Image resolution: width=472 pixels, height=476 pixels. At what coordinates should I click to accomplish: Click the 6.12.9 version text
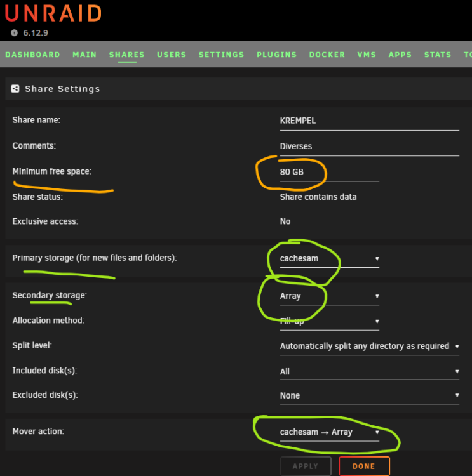point(36,33)
